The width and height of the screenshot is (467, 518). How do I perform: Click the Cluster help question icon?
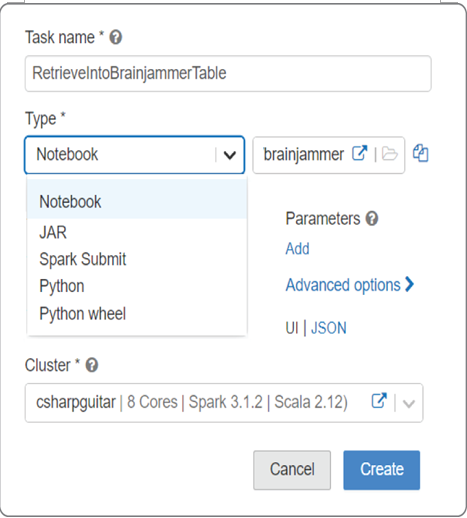pos(92,365)
